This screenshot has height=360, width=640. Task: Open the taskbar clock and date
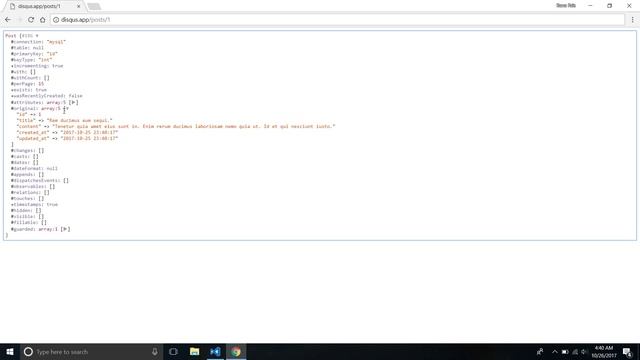(604, 352)
